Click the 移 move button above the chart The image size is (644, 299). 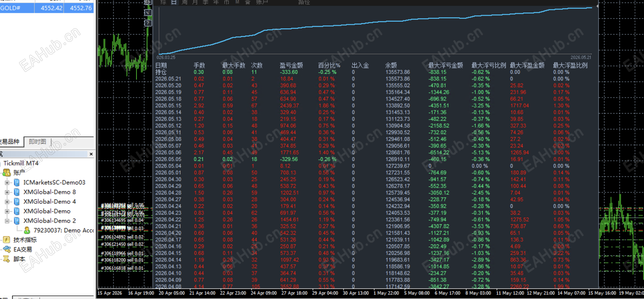[x=148, y=2]
